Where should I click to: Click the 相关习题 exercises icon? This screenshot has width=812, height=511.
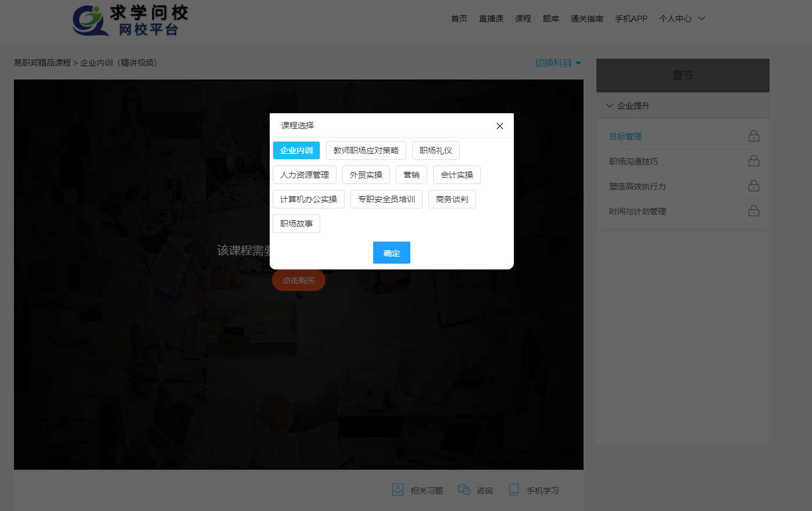pos(398,489)
